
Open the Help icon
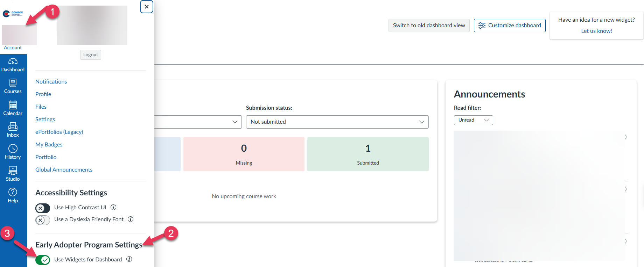[13, 195]
